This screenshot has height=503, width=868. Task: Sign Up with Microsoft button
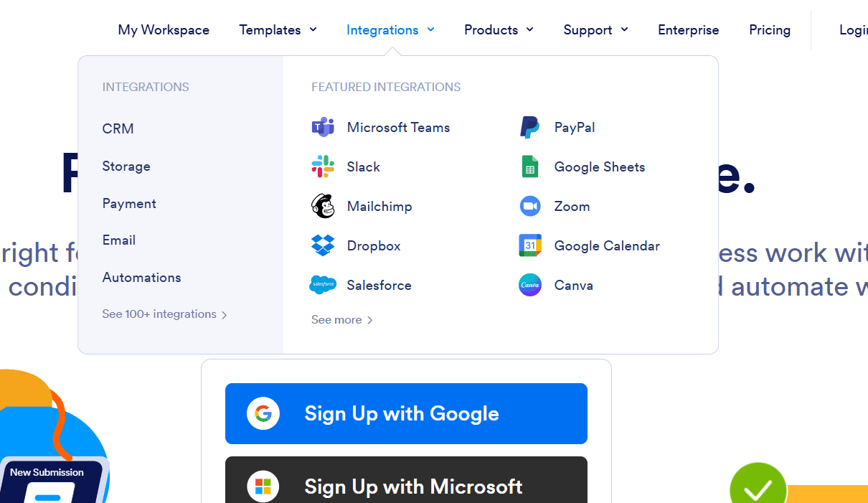(x=406, y=479)
